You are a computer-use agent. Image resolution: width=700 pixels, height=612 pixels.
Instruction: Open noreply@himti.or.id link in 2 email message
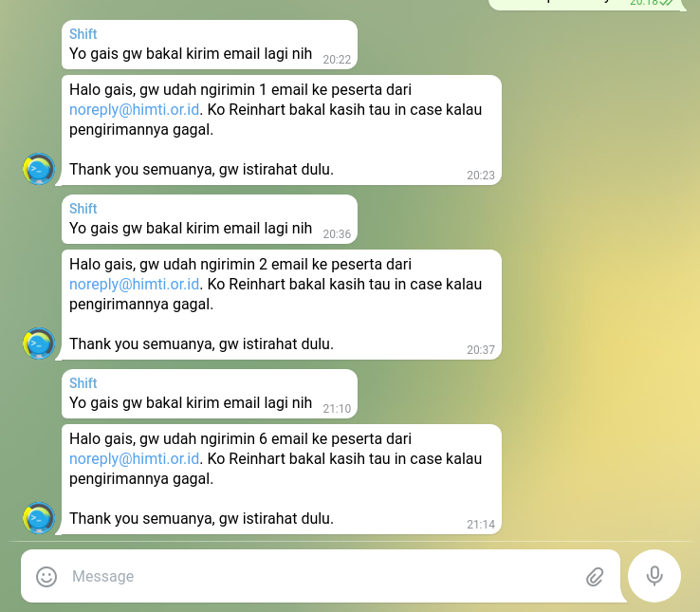coord(134,284)
